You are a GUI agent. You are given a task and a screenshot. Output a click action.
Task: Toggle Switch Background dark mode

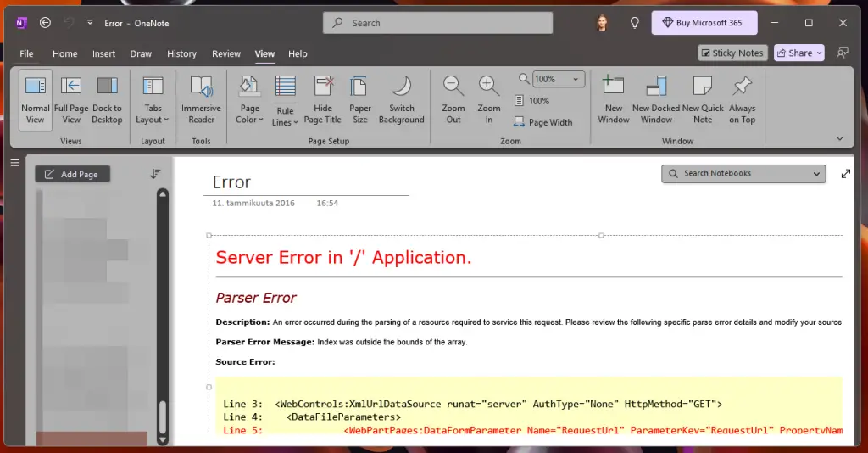(x=401, y=99)
